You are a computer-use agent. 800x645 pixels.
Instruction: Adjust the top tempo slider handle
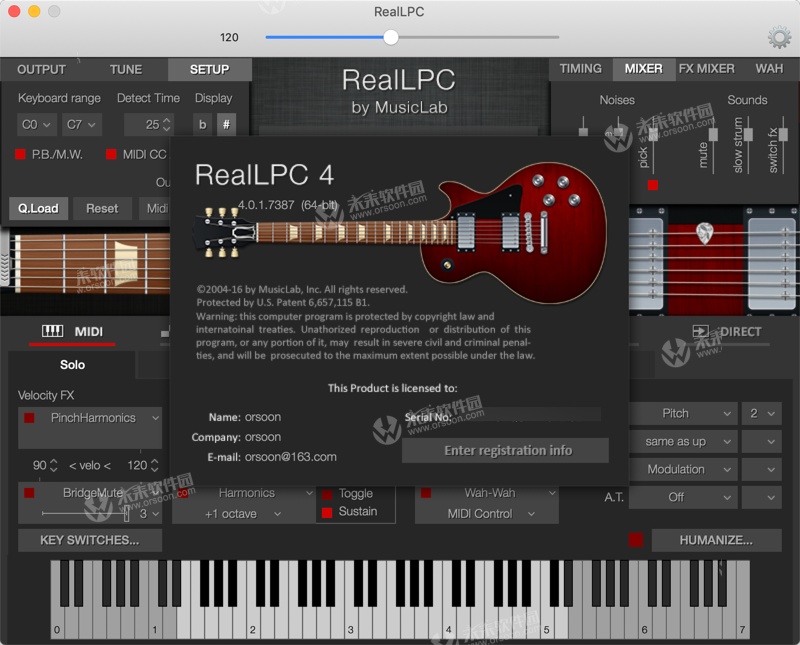pyautogui.click(x=391, y=37)
